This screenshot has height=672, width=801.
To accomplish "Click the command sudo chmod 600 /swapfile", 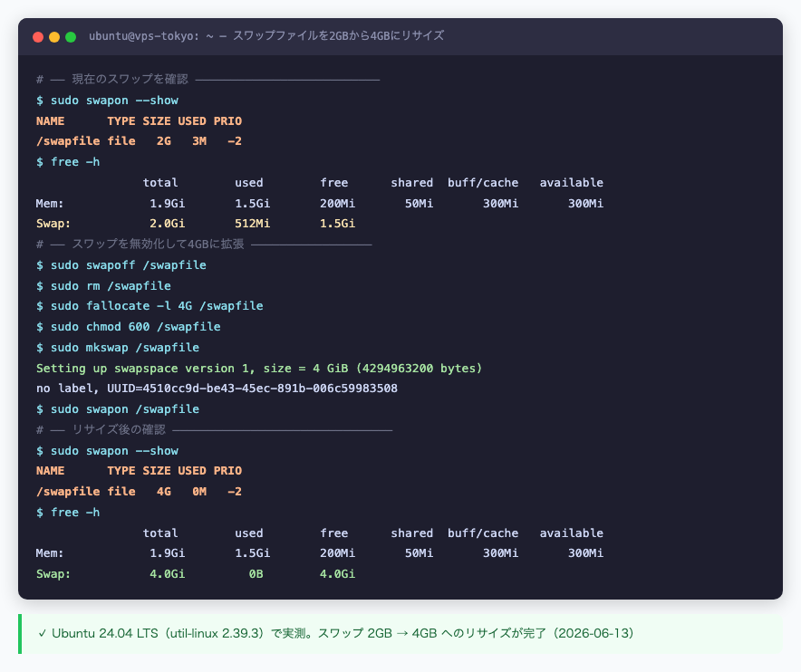I will point(135,327).
